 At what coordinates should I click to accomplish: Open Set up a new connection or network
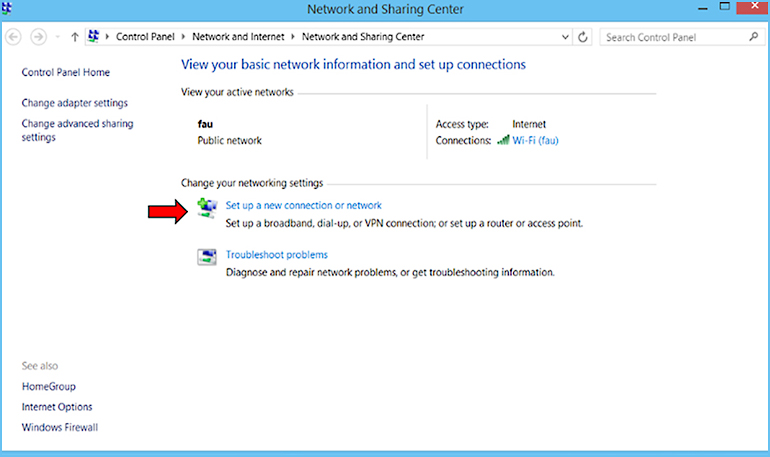pyautogui.click(x=303, y=206)
